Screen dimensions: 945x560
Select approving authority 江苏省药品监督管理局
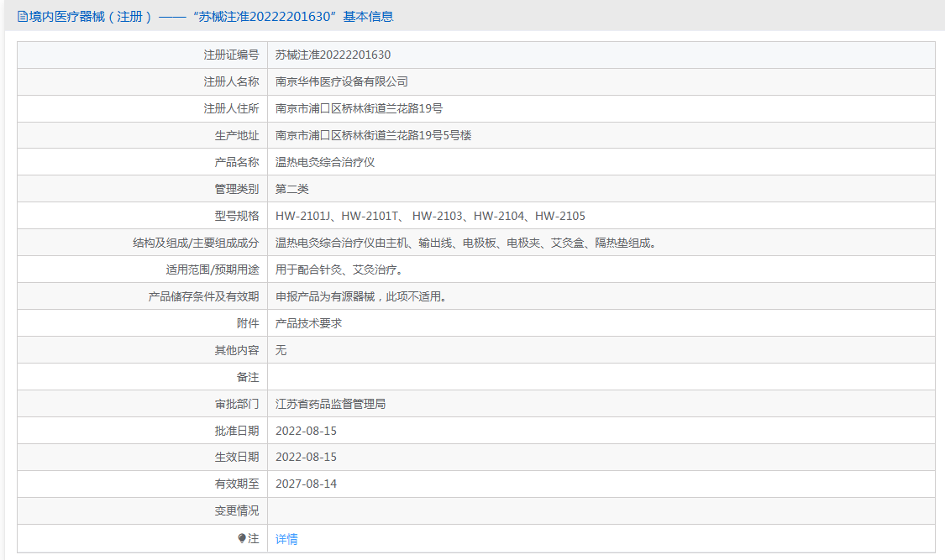point(330,404)
